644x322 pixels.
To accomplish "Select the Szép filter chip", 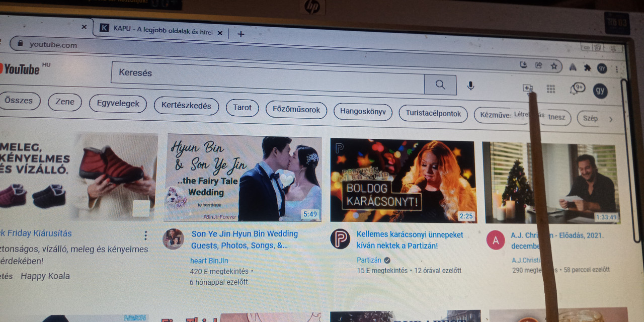I will coord(590,119).
